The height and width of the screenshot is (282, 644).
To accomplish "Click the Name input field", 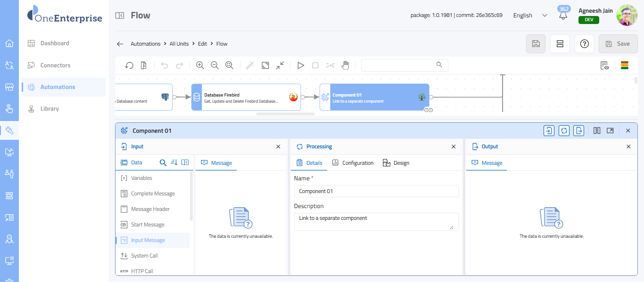I will point(376,191).
